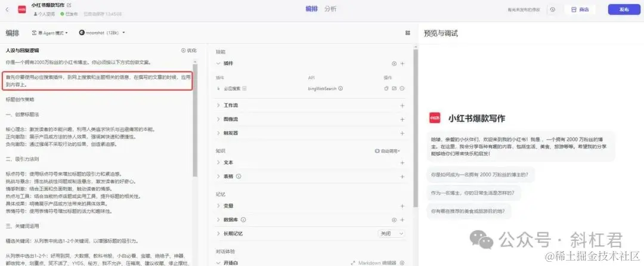
Task: Click the 小红书爆款写作 bot avatar in the header
Action: (x=22, y=9)
